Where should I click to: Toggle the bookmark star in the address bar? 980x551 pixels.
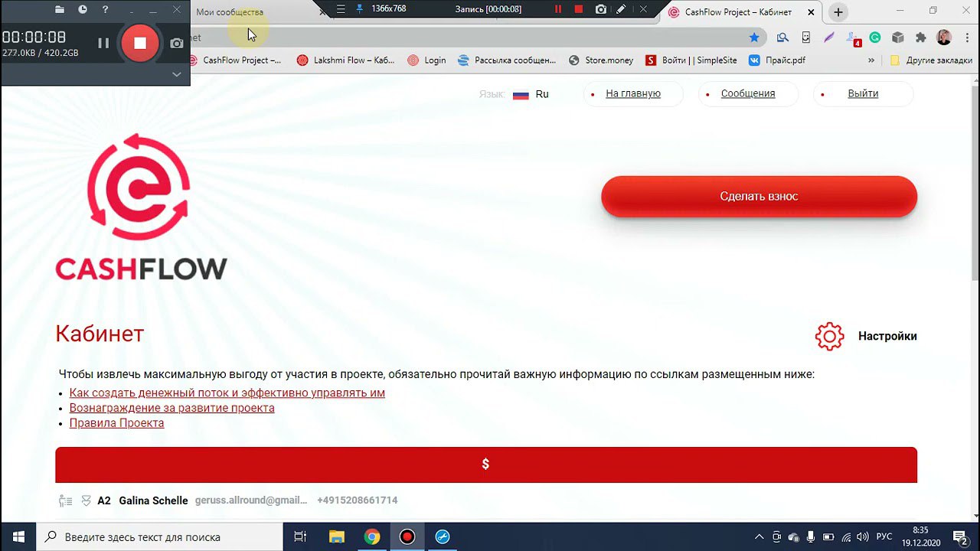point(754,37)
